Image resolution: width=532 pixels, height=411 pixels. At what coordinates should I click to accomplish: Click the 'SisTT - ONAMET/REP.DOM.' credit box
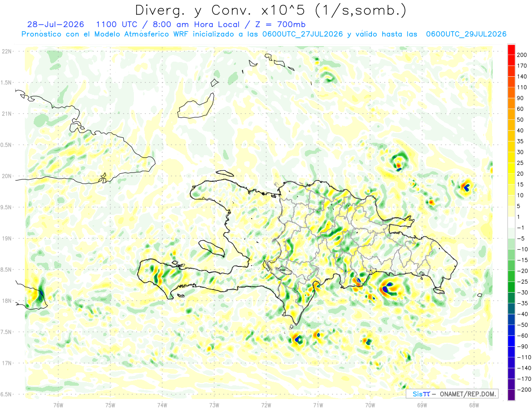(452, 394)
